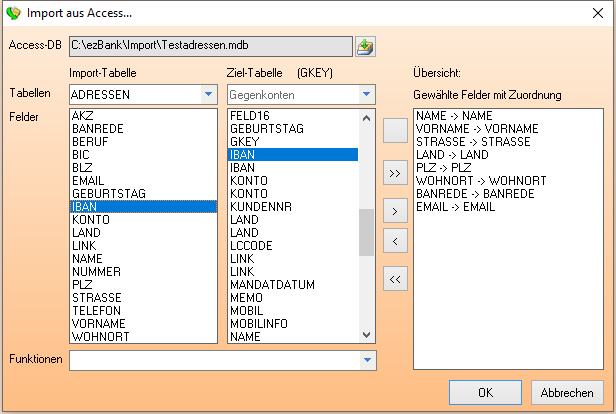The image size is (616, 414).
Task: Click the blank button above the '>>' button
Action: (395, 130)
